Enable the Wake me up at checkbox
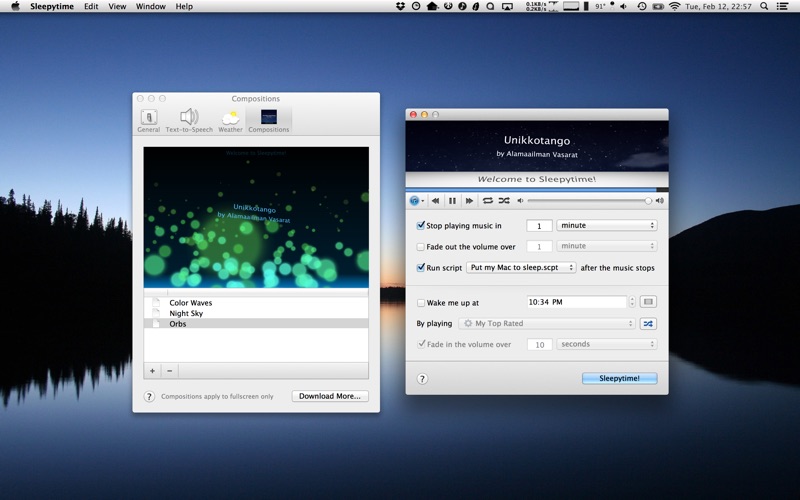Viewport: 800px width, 500px height. [x=421, y=302]
